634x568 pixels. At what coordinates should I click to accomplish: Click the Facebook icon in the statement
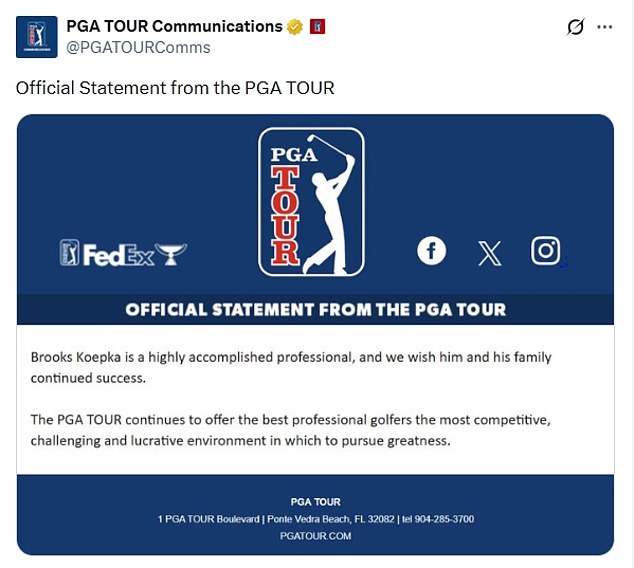coord(431,250)
